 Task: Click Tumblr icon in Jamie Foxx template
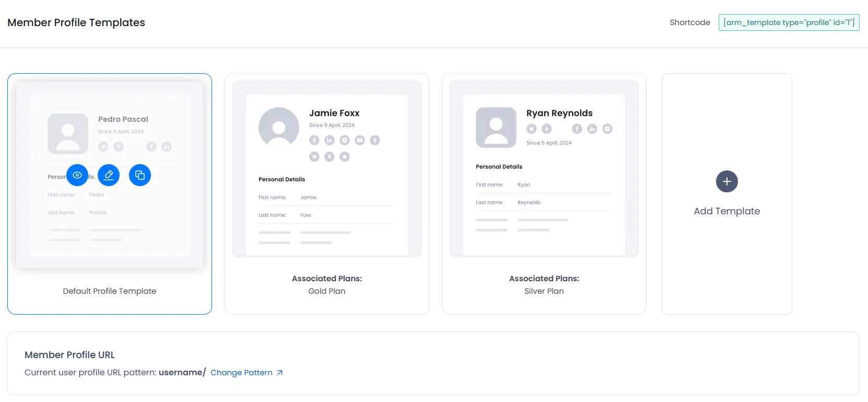point(375,140)
